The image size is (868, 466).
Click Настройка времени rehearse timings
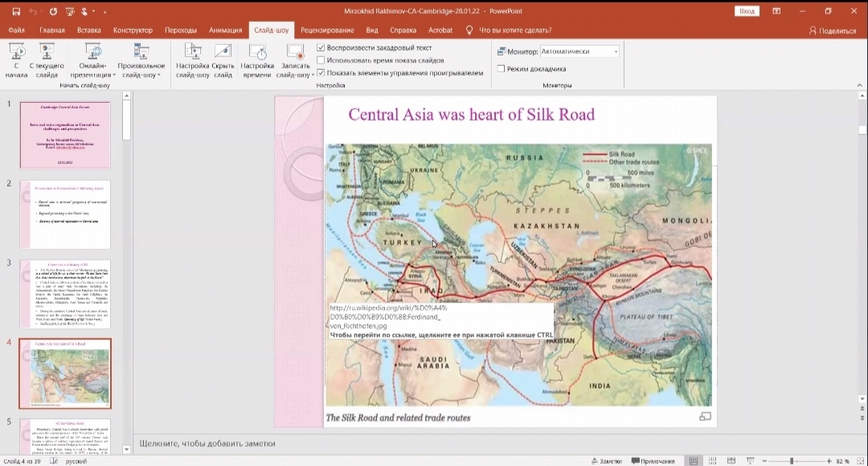point(257,61)
